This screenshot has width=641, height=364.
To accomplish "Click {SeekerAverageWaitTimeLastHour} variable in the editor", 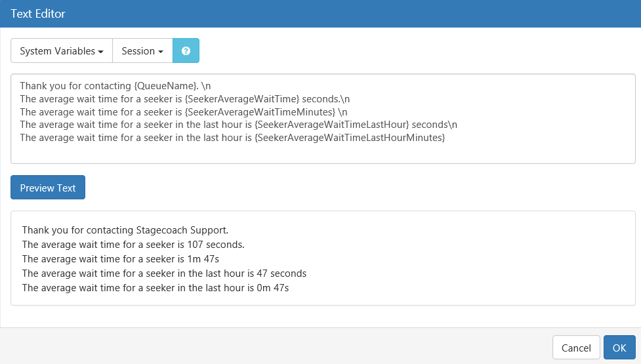I will click(332, 125).
